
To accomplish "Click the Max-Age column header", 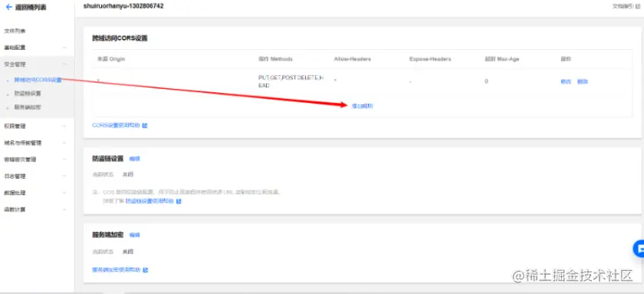I will (x=502, y=59).
